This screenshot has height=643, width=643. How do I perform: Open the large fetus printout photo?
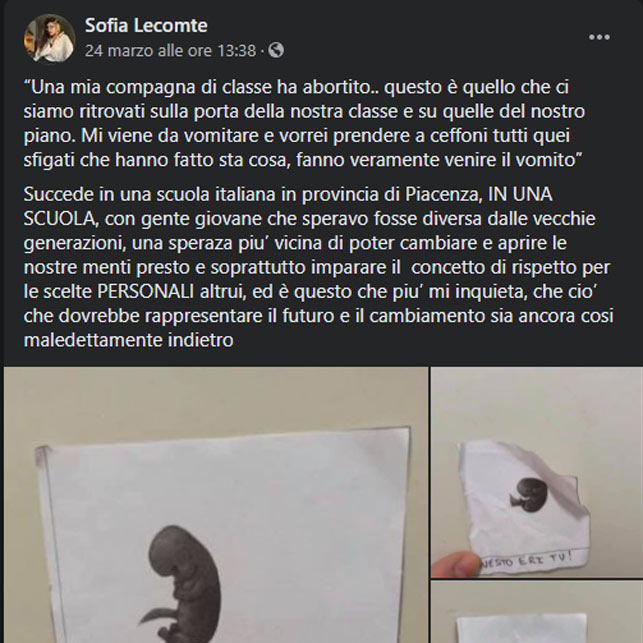216,505
